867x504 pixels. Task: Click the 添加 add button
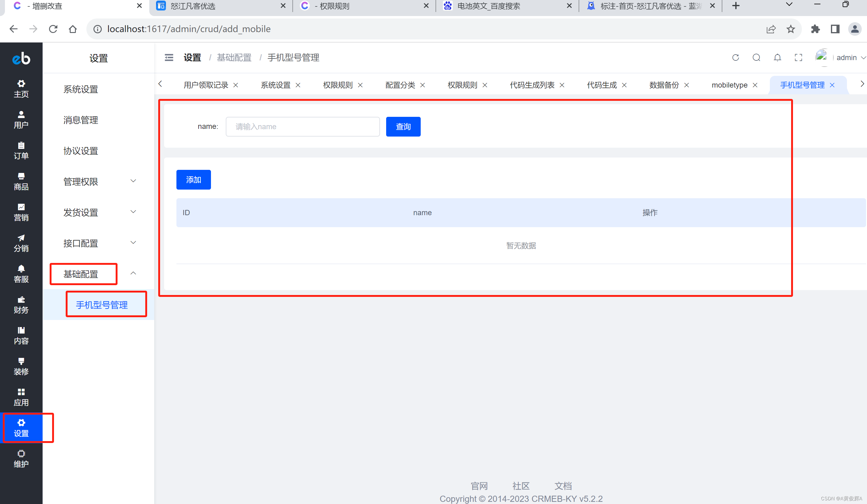193,179
